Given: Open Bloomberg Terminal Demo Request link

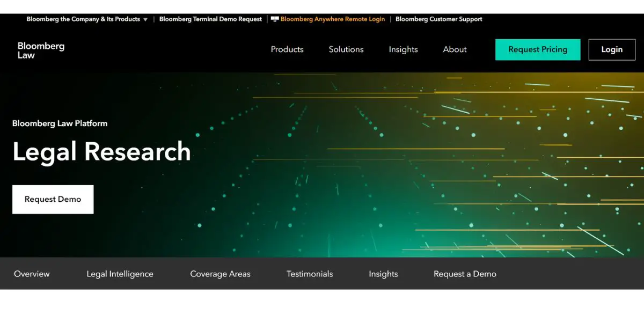Looking at the screenshot, I should click(210, 19).
